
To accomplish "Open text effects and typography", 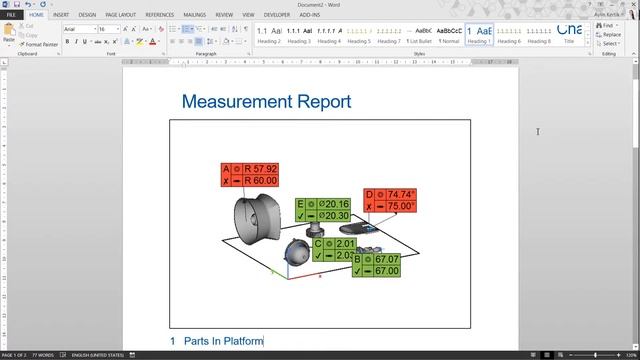I will pyautogui.click(x=127, y=42).
